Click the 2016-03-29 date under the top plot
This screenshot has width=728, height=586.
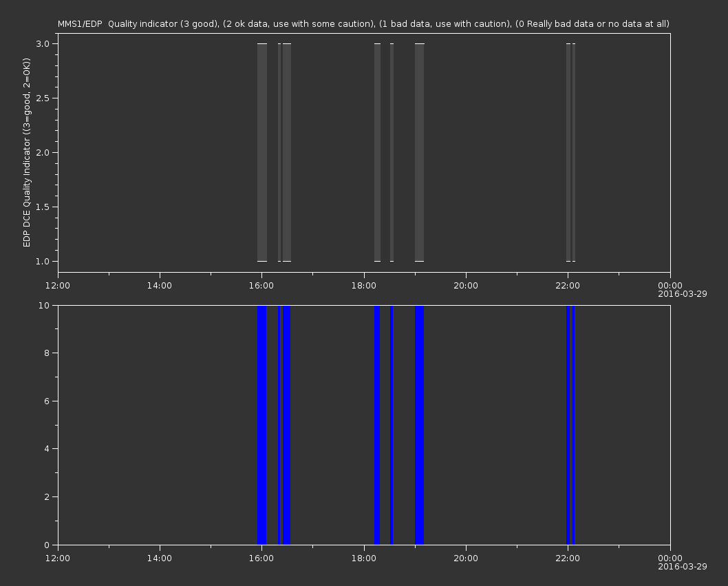pyautogui.click(x=683, y=294)
